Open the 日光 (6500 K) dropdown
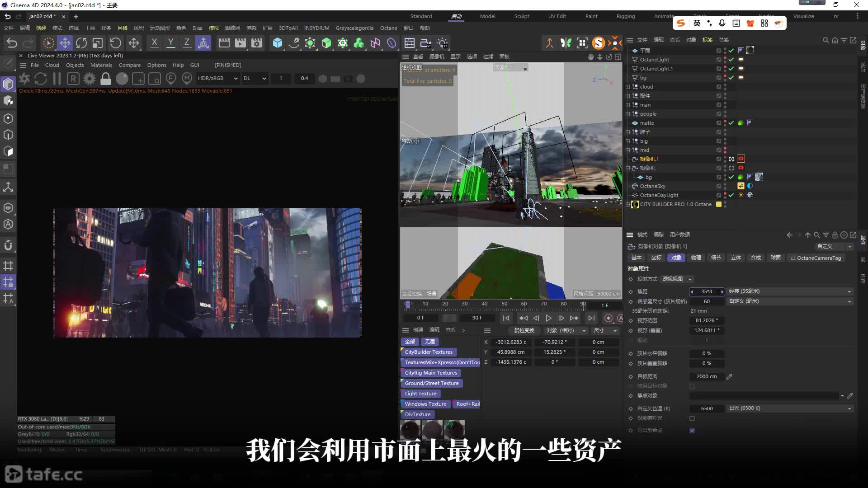 point(789,408)
